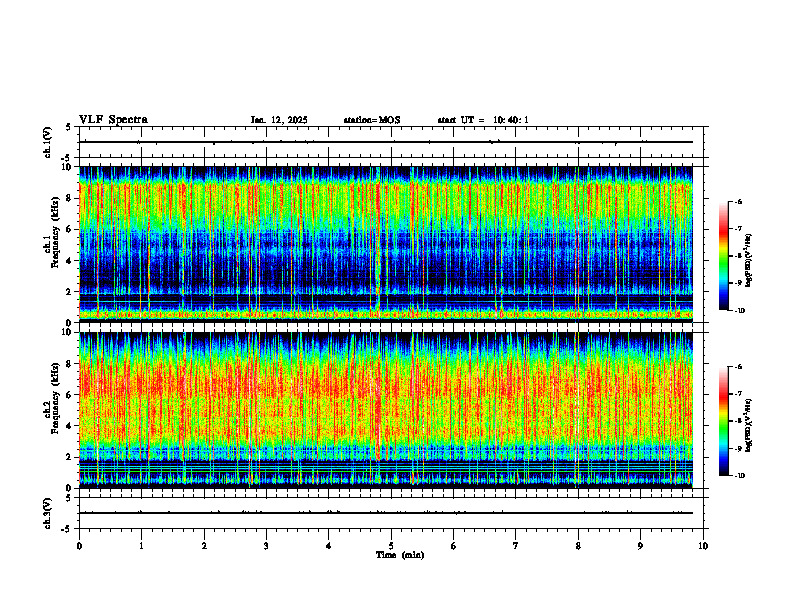792x612 pixels.
Task: Click the ch.1 color scale log(PSD) unit label
Action: [749, 261]
